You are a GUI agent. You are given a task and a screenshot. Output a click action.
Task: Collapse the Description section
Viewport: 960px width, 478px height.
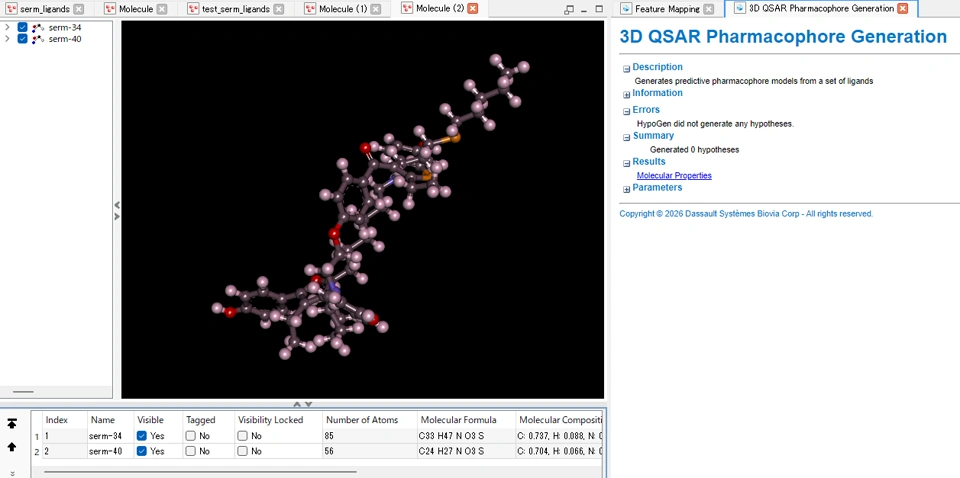626,69
